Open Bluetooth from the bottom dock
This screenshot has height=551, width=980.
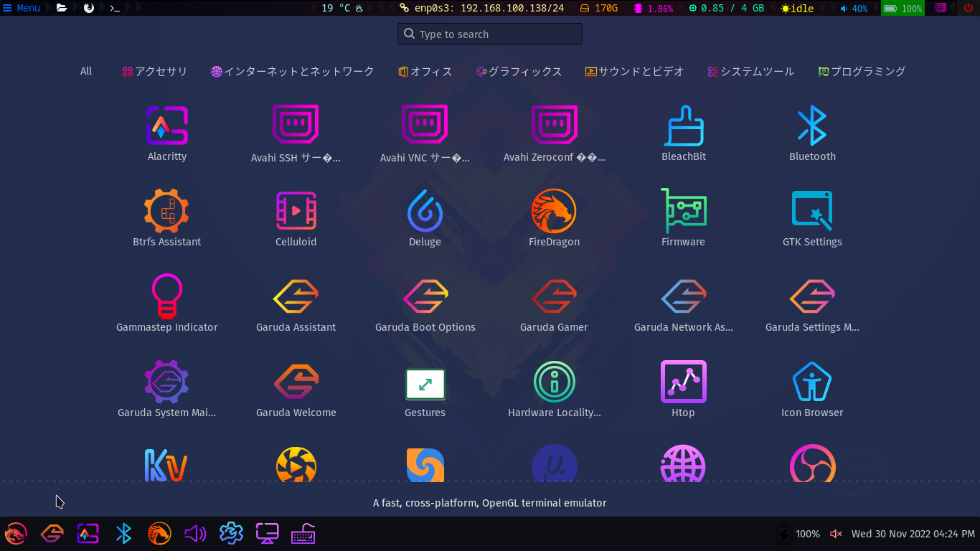(123, 534)
